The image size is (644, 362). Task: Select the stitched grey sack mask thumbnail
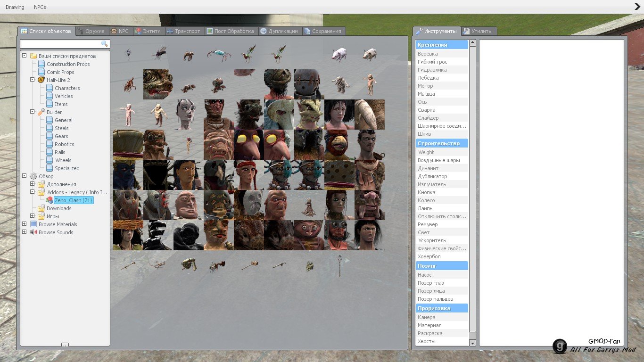[x=309, y=84]
